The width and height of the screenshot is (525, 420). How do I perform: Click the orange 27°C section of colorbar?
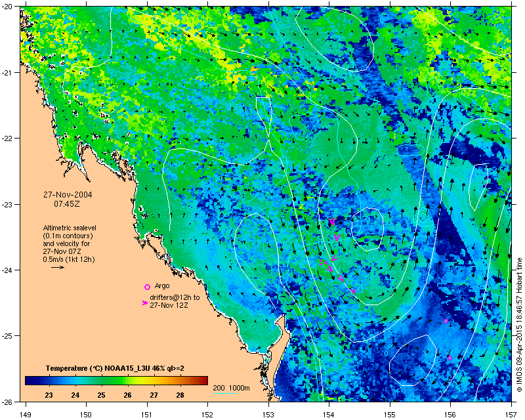(154, 381)
